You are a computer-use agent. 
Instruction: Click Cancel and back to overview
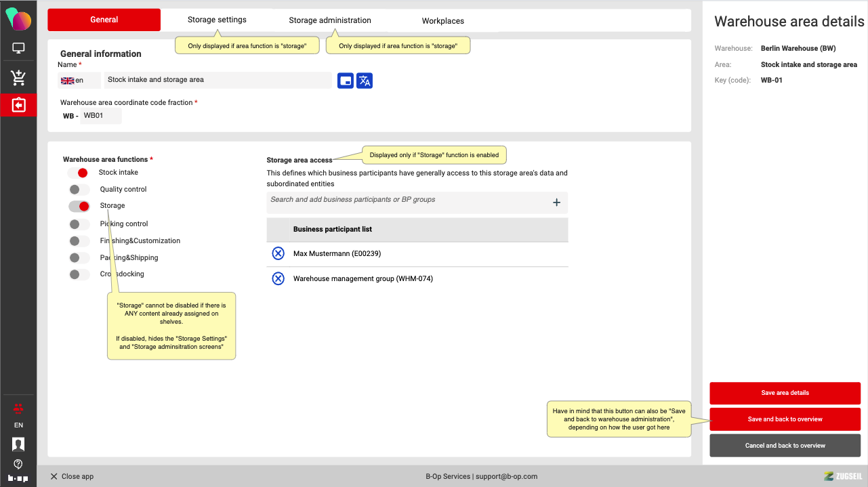click(x=785, y=446)
